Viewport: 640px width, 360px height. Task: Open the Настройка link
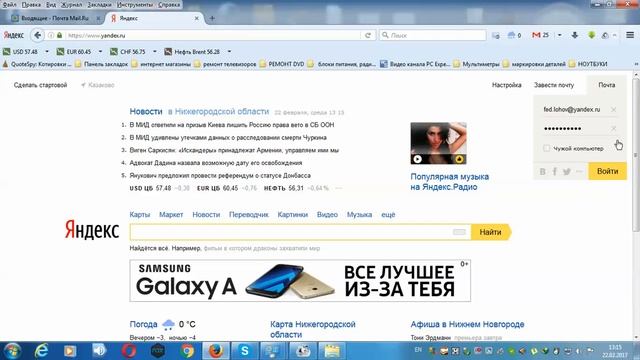click(x=507, y=85)
